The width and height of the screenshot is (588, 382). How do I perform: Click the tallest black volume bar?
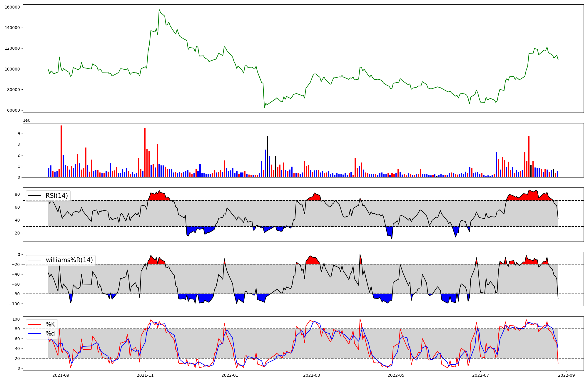(268, 156)
